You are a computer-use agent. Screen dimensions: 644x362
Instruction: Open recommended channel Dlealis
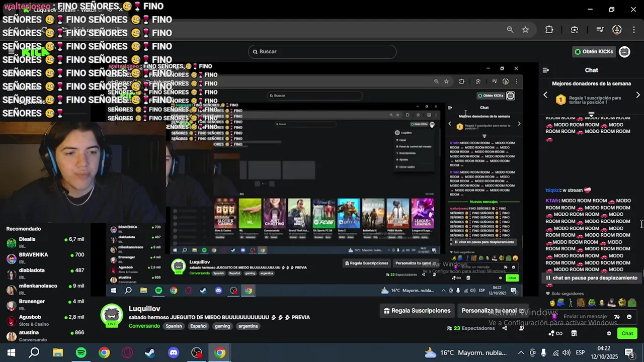click(x=45, y=242)
